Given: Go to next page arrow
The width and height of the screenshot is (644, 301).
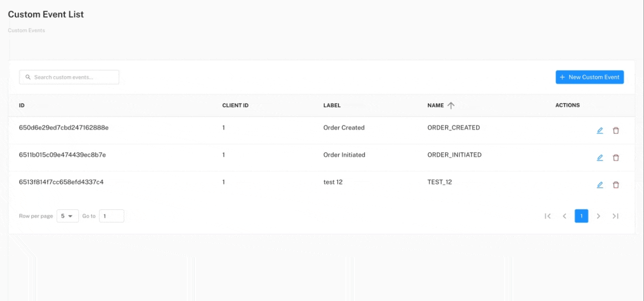Looking at the screenshot, I should [598, 216].
